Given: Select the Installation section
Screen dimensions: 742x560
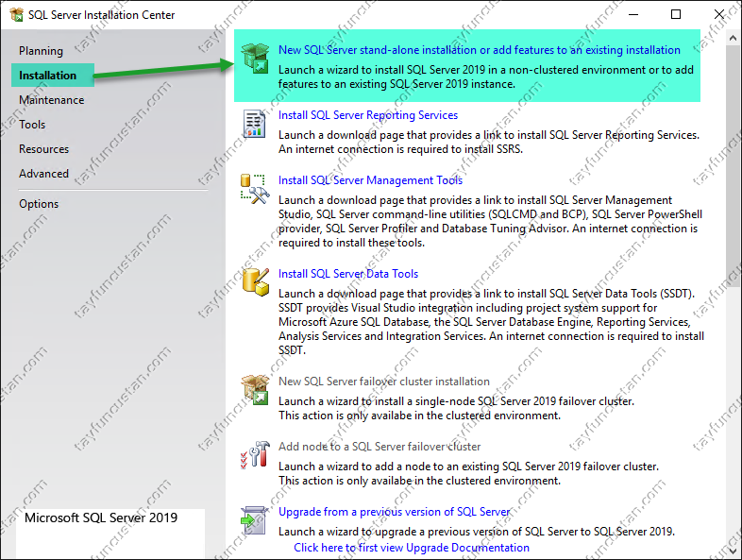Looking at the screenshot, I should coord(53,76).
